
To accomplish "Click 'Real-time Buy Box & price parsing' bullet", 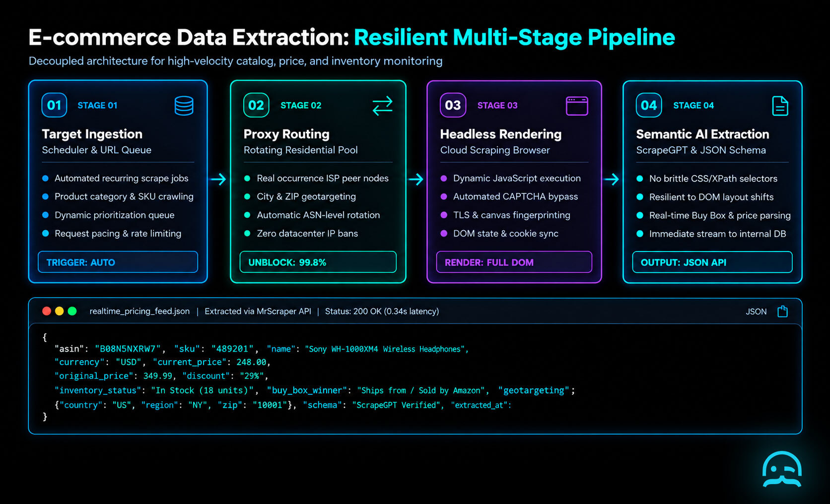I will (x=720, y=215).
